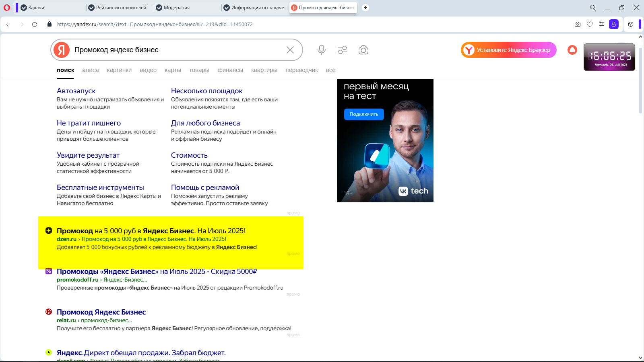644x362 pixels.
Task: Open the Для любого бизнеса link
Action: [205, 123]
